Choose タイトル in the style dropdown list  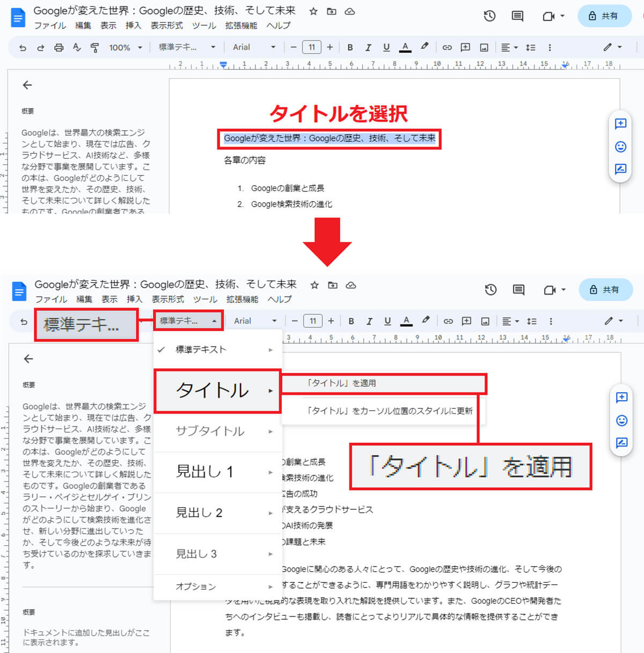tap(217, 391)
